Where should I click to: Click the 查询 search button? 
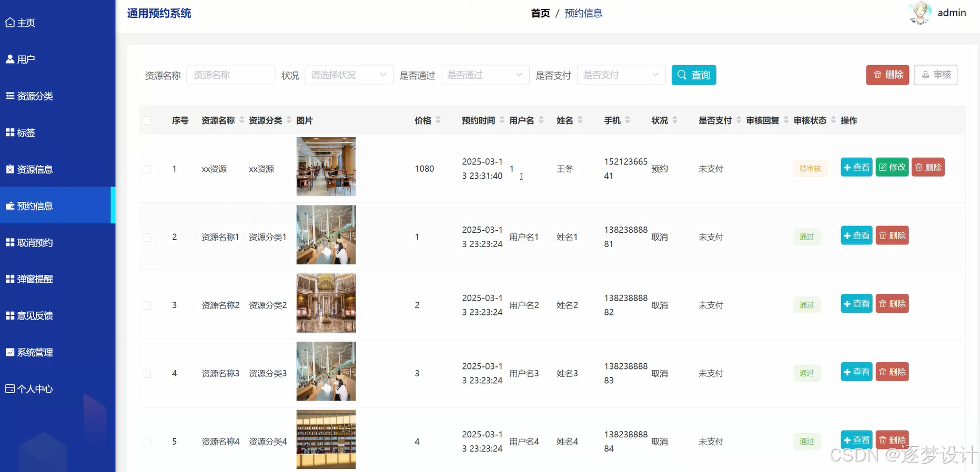pyautogui.click(x=694, y=75)
